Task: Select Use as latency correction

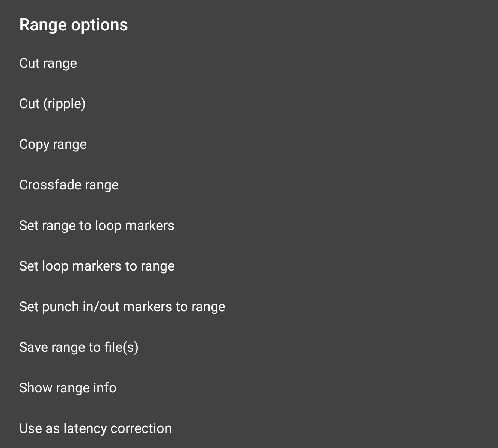Action: (x=95, y=428)
